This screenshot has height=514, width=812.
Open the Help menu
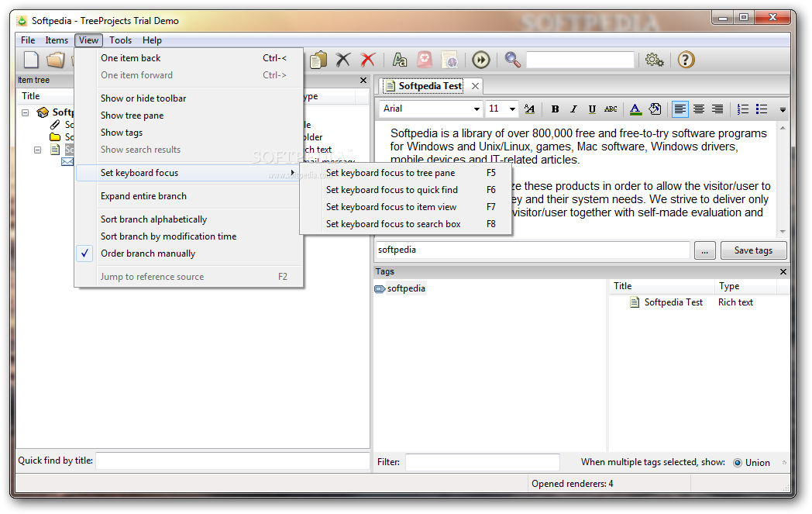point(152,40)
